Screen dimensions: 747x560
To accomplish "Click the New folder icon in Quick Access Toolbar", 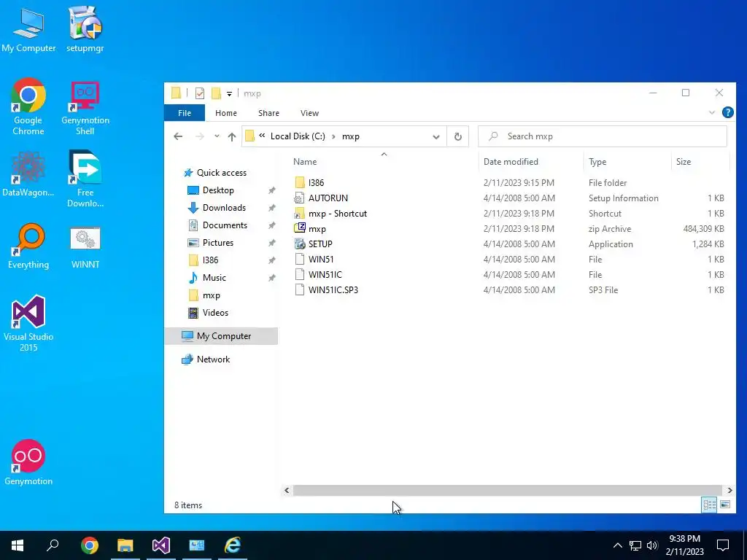I will pyautogui.click(x=216, y=93).
